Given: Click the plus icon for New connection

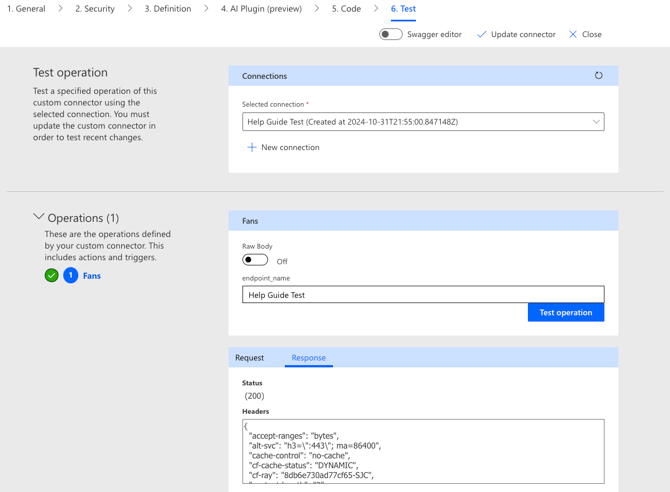Looking at the screenshot, I should coord(252,147).
